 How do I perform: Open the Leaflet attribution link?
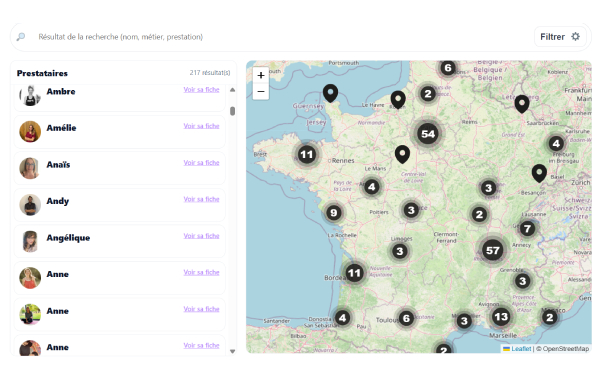(517, 349)
